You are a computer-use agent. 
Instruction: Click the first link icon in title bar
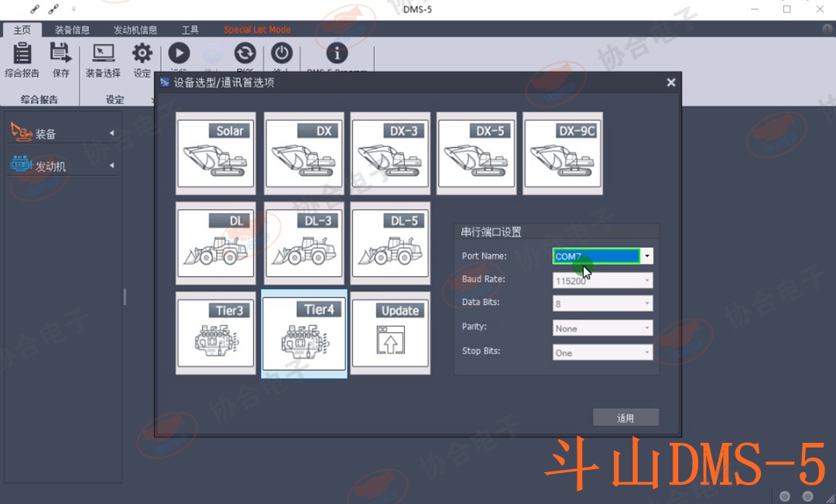pyautogui.click(x=35, y=9)
